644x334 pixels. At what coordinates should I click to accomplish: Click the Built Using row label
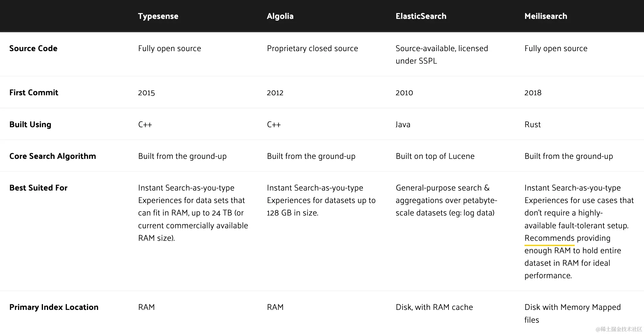coord(30,125)
